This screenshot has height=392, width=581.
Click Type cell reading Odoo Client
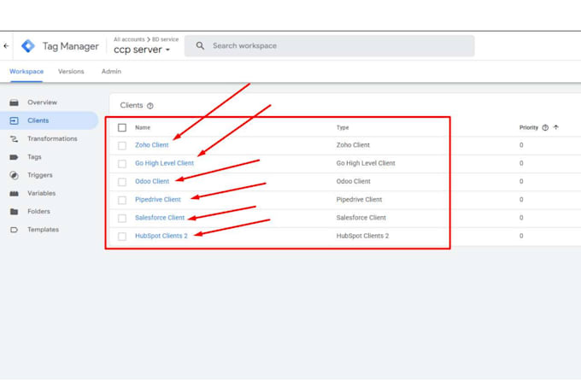pos(354,181)
